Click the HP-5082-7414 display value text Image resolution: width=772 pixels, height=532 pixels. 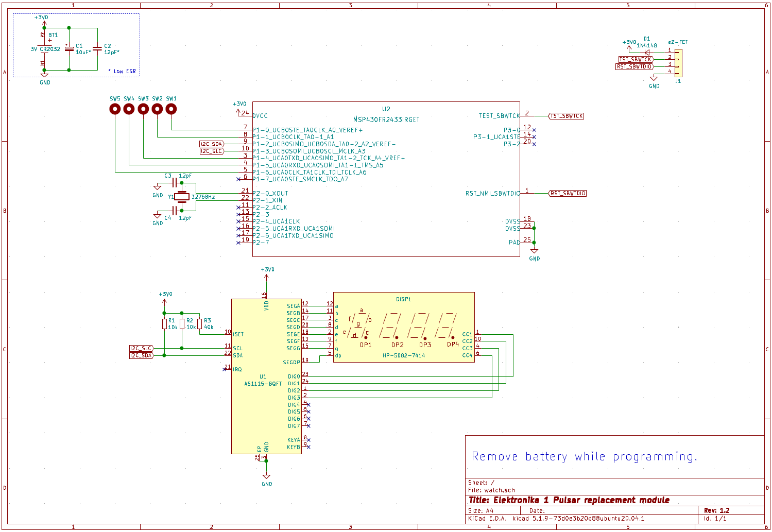(404, 355)
